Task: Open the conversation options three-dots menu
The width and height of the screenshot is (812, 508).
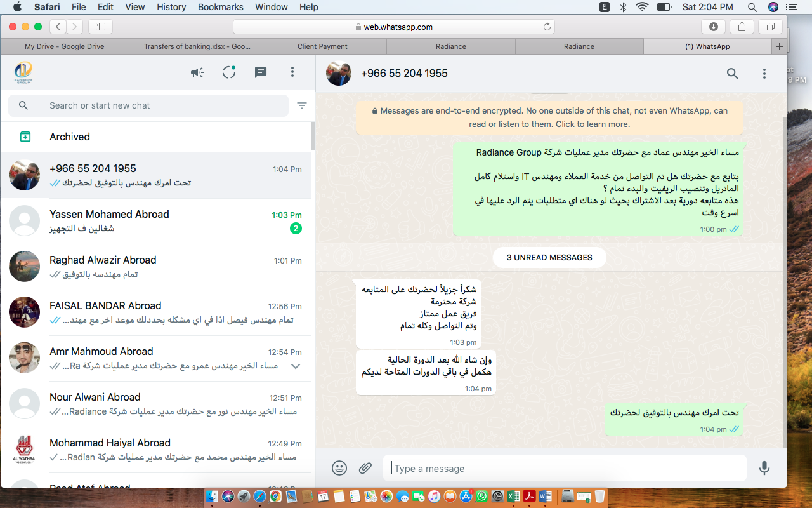Action: point(764,74)
